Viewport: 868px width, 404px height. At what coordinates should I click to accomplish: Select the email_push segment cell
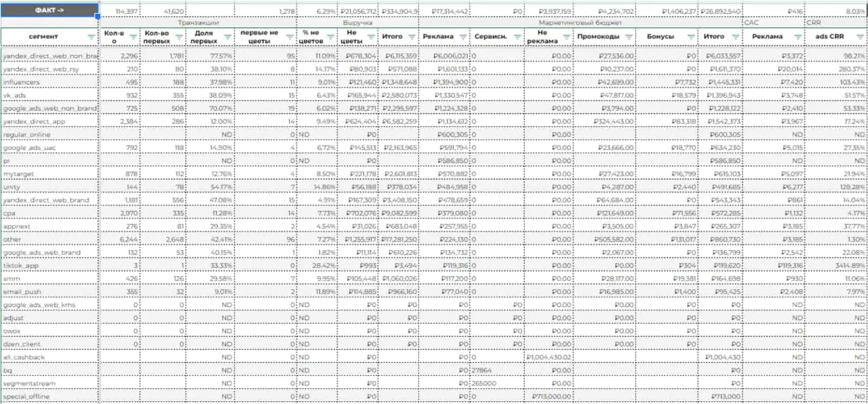point(50,292)
